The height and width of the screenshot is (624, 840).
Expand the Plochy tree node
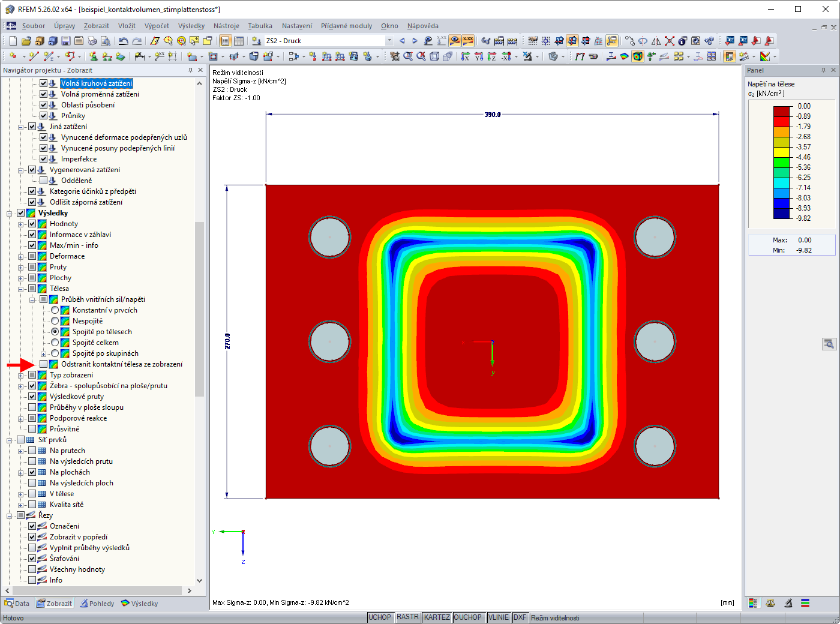(21, 278)
